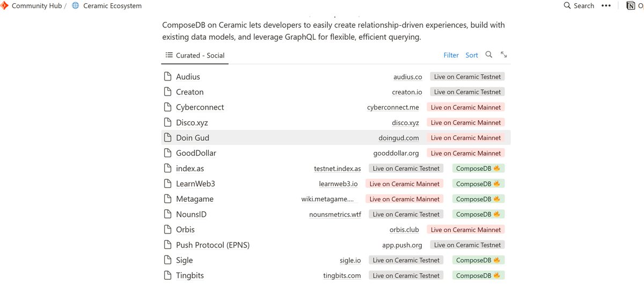The image size is (644, 292).
Task: Click the page icon beside LearnWeb3
Action: 167,184
